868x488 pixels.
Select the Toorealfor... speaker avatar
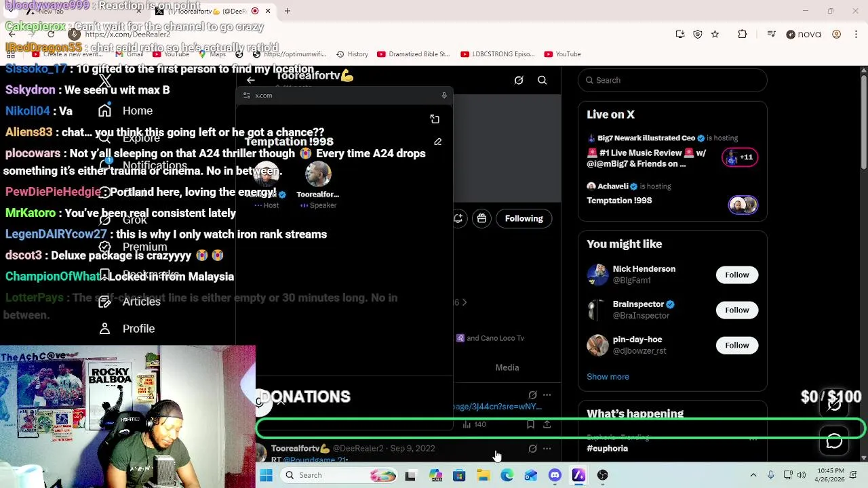tap(318, 175)
